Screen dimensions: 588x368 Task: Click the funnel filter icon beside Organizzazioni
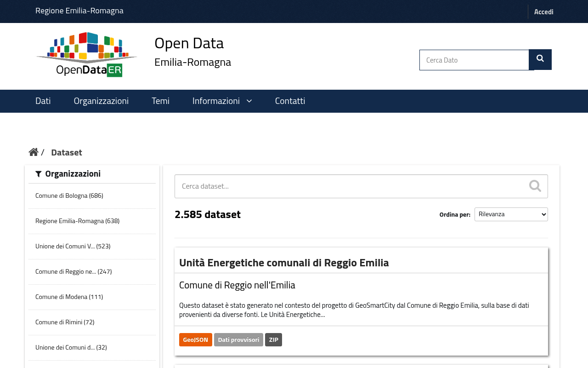tap(39, 174)
